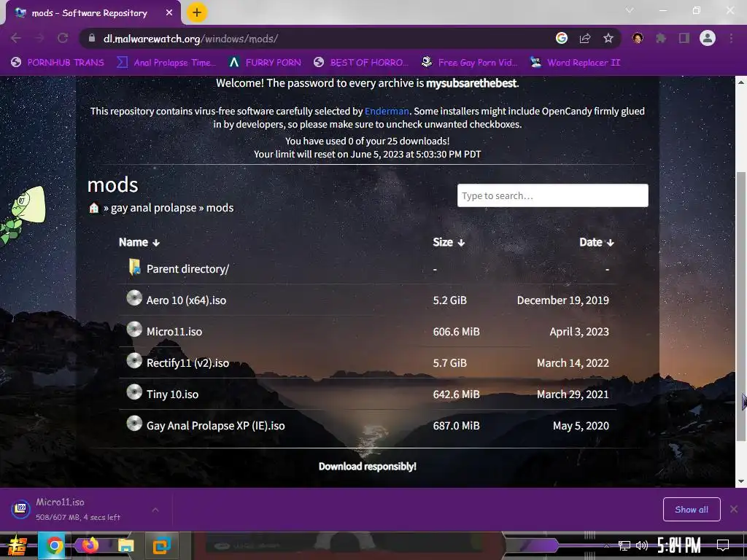Share this page using the share icon
Image resolution: width=747 pixels, height=560 pixels.
click(585, 38)
